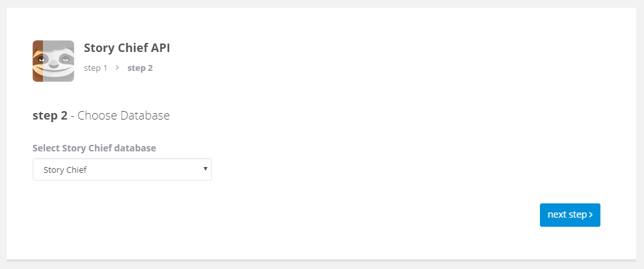The height and width of the screenshot is (269, 644).
Task: Click the brown left strip of the logo
Action: tap(38, 61)
